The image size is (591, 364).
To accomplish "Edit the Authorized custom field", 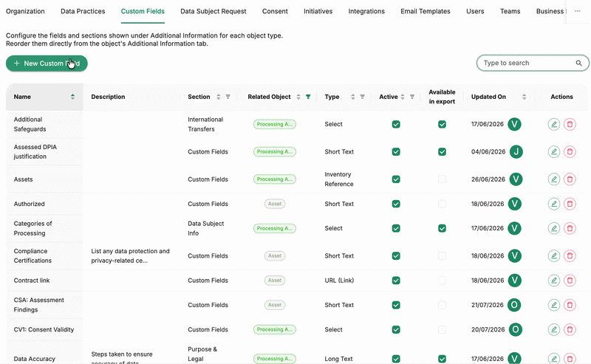I will point(553,204).
